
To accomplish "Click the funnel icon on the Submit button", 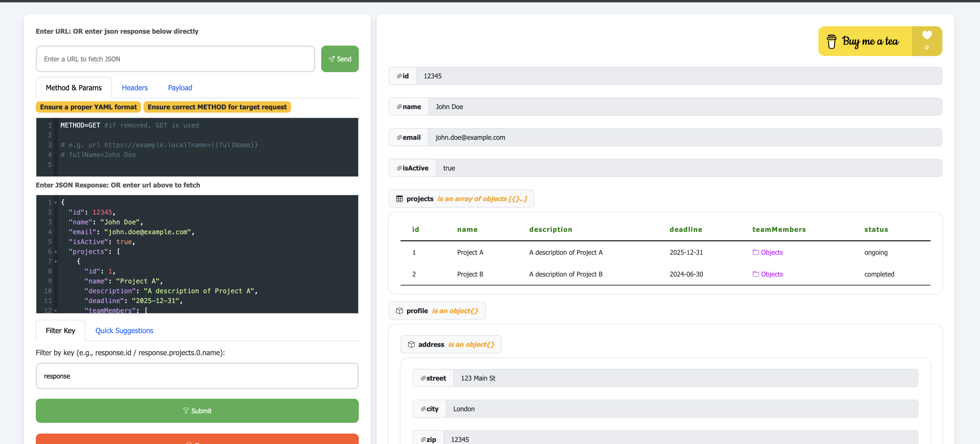I will (x=186, y=411).
